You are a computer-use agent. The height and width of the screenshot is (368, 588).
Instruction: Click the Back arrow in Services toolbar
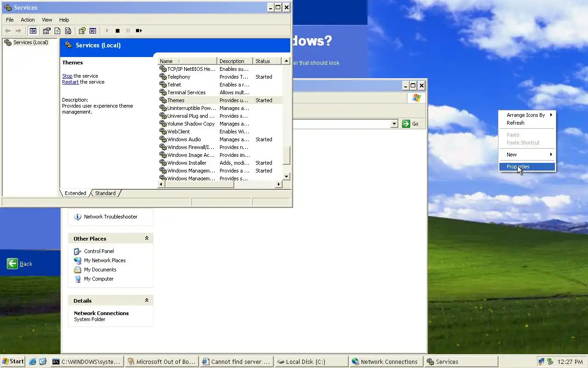[x=8, y=31]
